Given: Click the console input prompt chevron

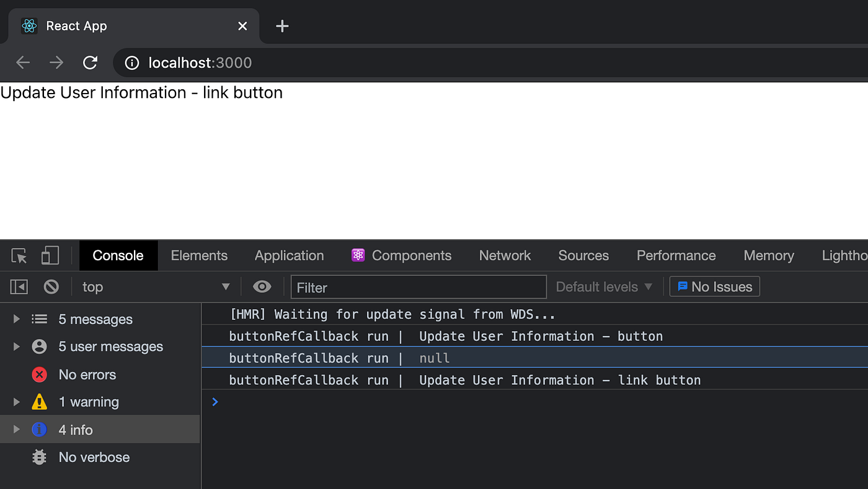Looking at the screenshot, I should pyautogui.click(x=215, y=402).
